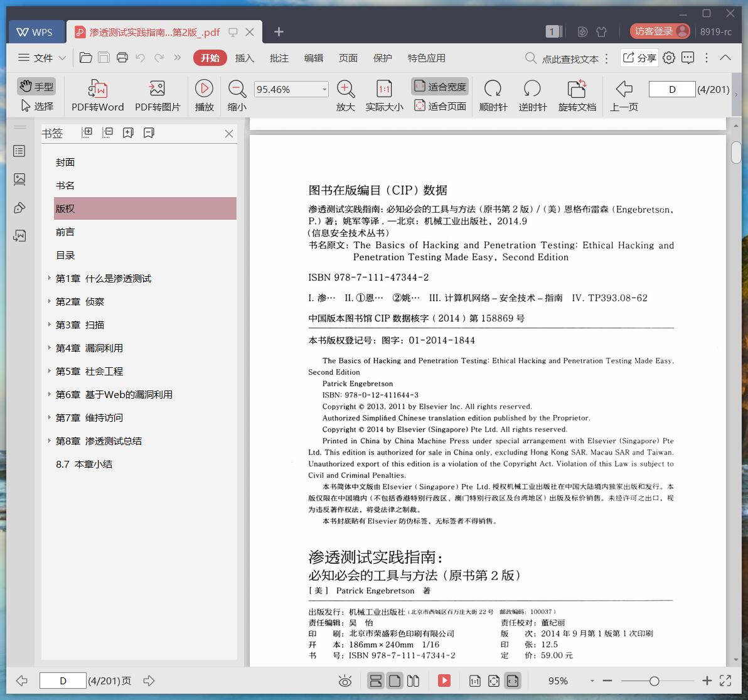Switch to the 页面 ribbon tab
Image resolution: width=748 pixels, height=700 pixels.
click(x=348, y=58)
